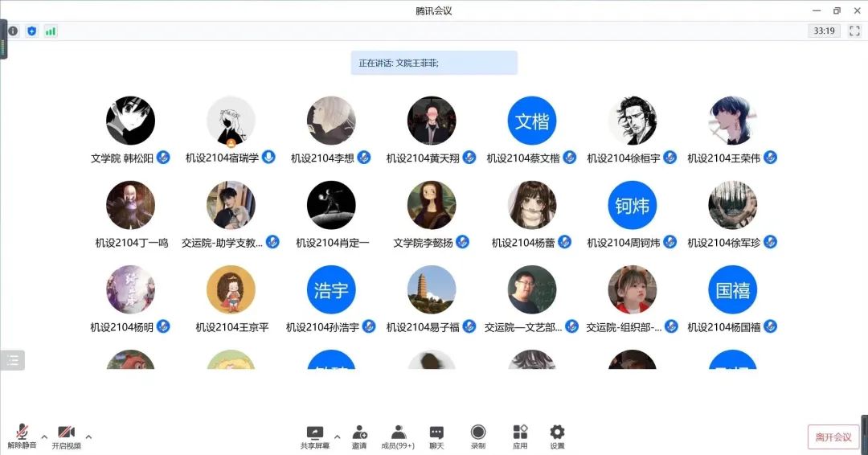Screen dimensions: 868x455
Task: Open the apps panel
Action: (x=520, y=437)
